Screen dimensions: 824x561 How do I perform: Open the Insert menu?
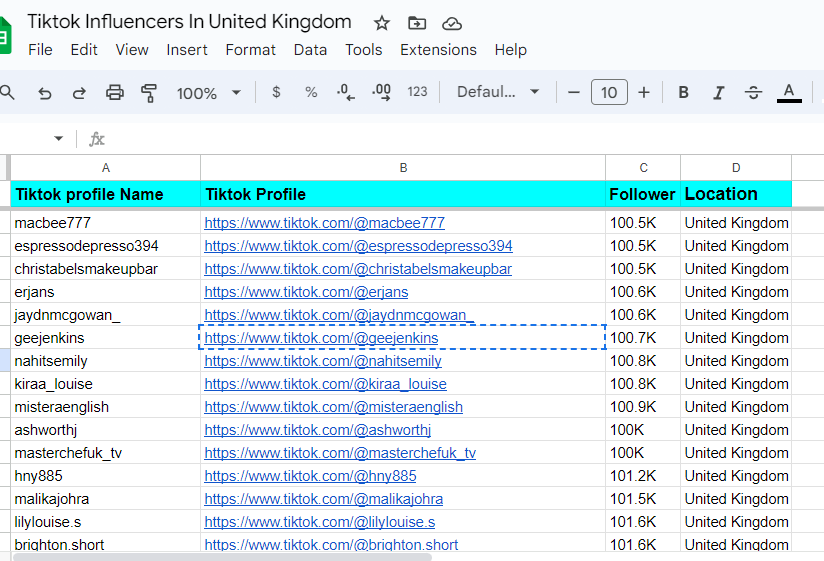tap(187, 50)
